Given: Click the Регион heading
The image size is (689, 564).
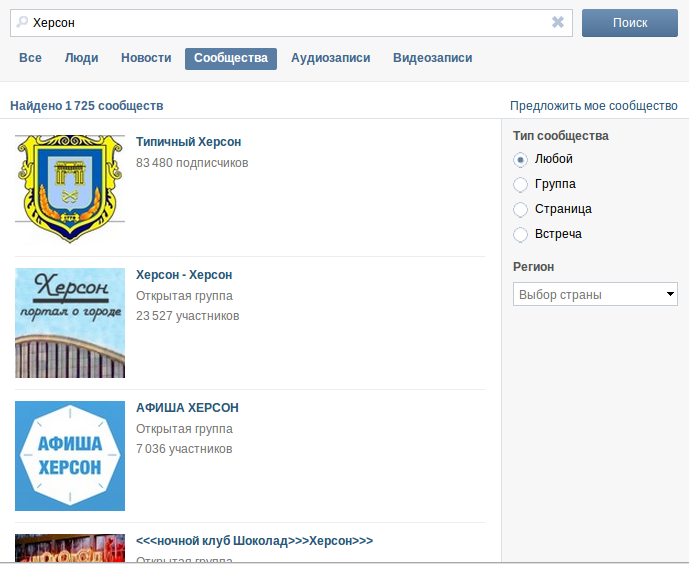Looking at the screenshot, I should (x=533, y=267).
